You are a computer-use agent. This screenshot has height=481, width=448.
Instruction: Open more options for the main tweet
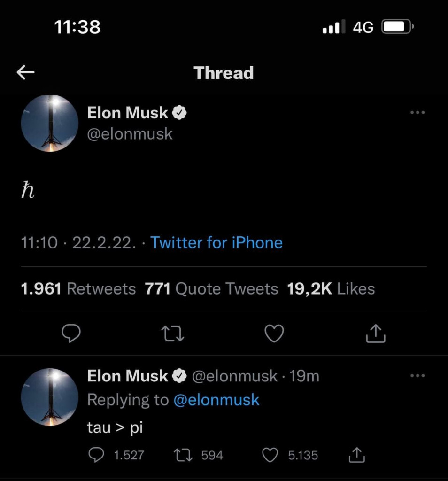[x=417, y=112]
